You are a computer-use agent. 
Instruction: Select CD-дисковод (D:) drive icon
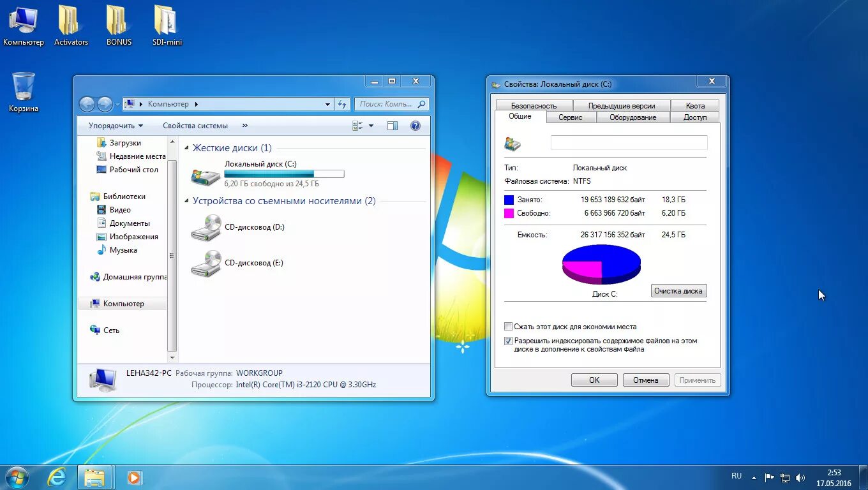coord(206,227)
